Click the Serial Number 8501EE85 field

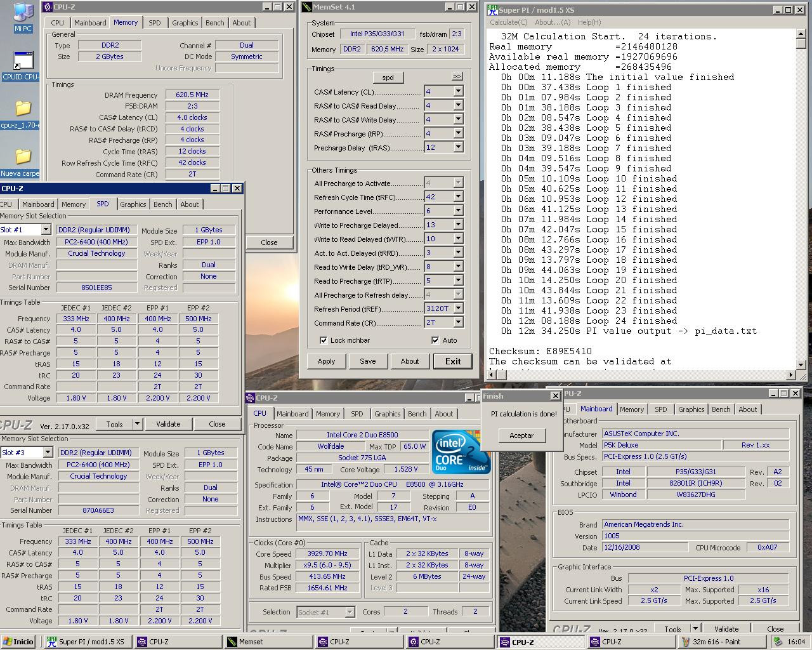coord(96,288)
